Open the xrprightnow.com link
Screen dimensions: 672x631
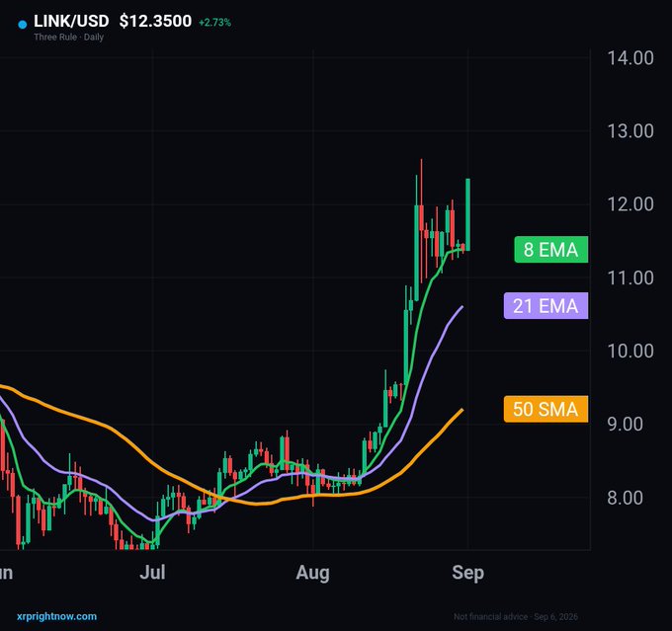coord(56,616)
